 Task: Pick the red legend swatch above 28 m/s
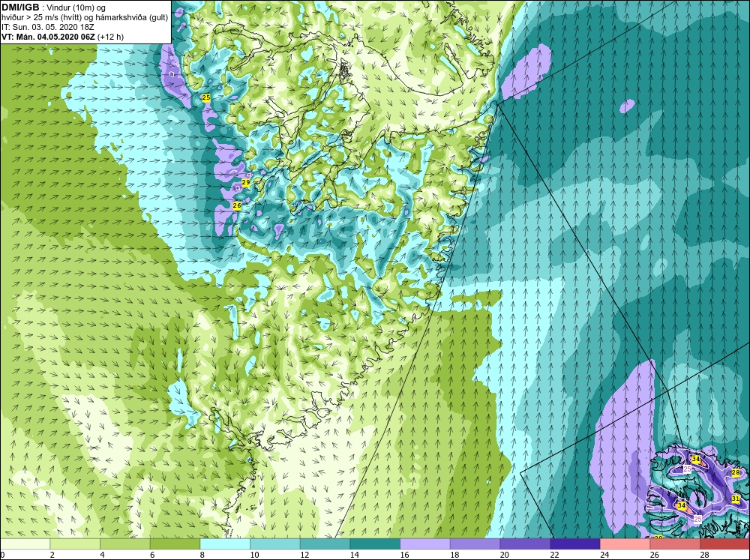click(x=724, y=544)
